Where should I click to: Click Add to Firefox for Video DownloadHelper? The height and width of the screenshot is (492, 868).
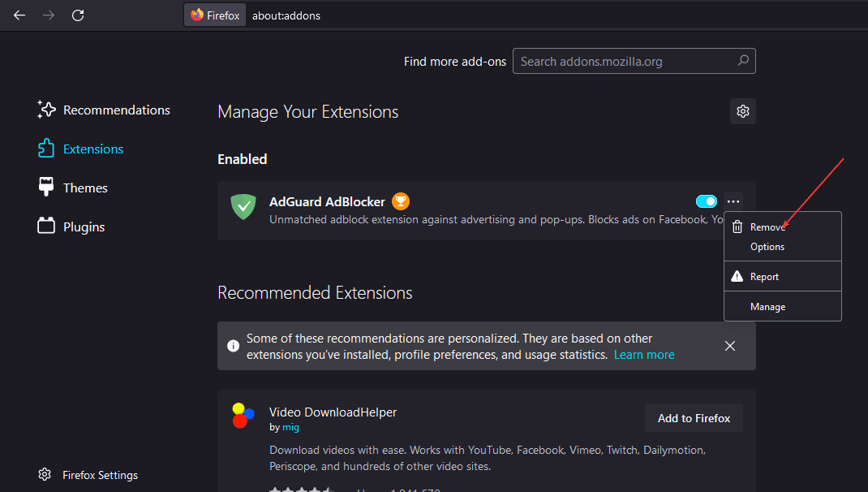[694, 418]
